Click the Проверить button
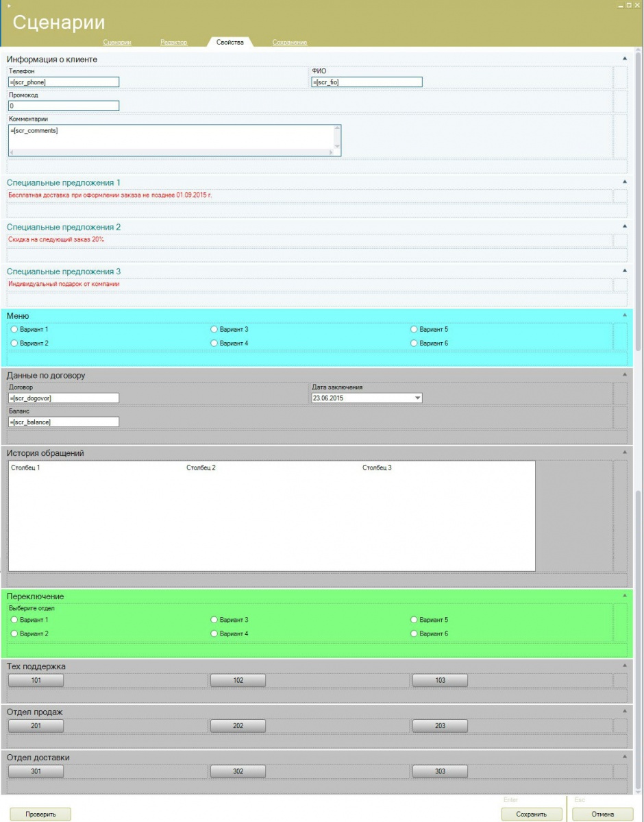 click(40, 814)
